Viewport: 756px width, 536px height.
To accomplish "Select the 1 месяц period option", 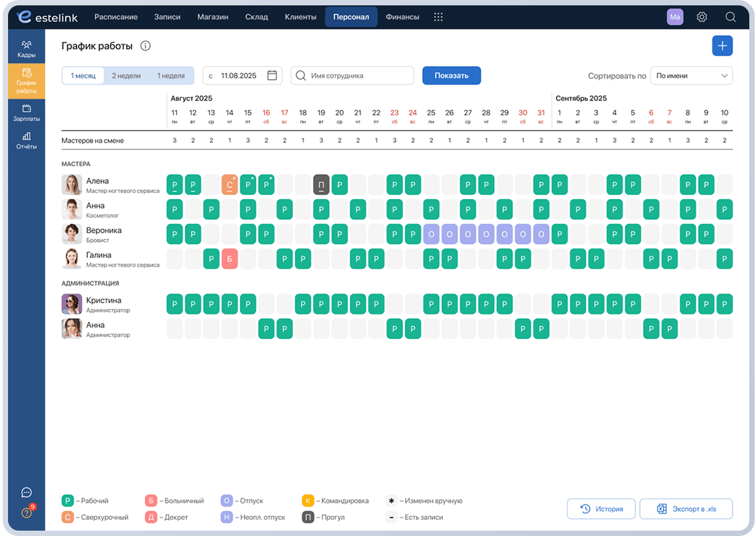I will pyautogui.click(x=83, y=76).
